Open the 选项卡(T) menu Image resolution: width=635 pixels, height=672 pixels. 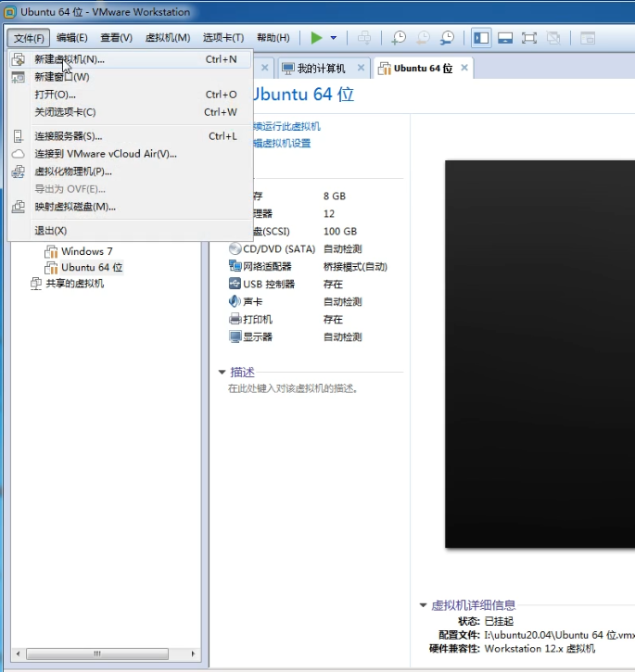[223, 38]
